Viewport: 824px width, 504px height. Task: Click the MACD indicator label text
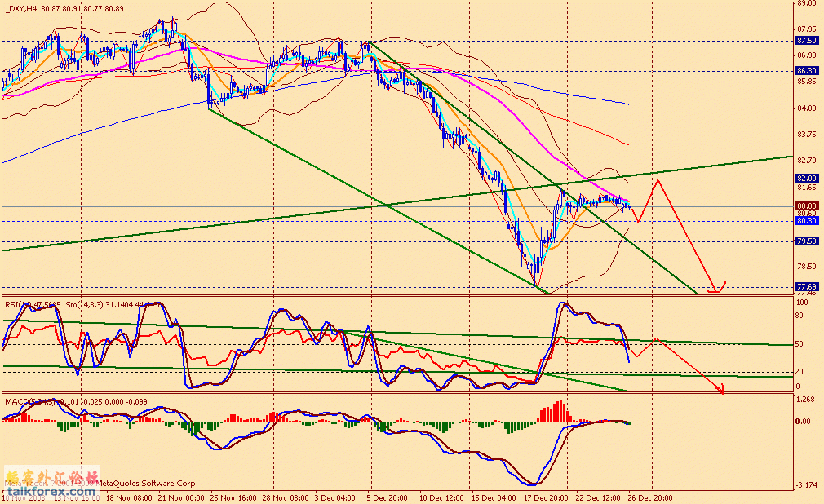76,401
